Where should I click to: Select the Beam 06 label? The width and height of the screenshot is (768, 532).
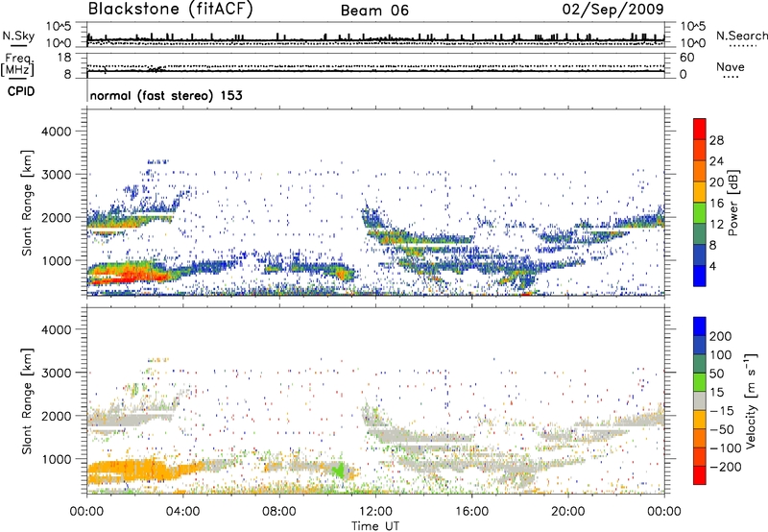pyautogui.click(x=374, y=11)
